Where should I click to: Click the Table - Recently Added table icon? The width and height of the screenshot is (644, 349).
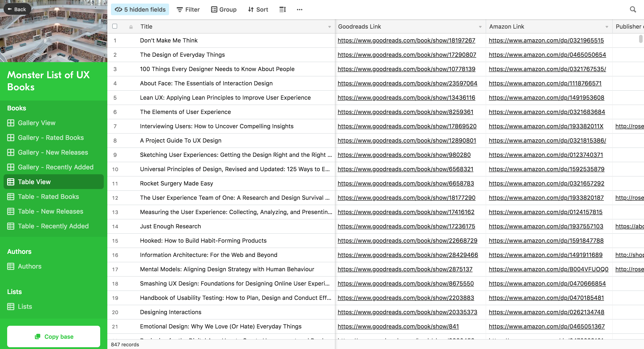[11, 226]
